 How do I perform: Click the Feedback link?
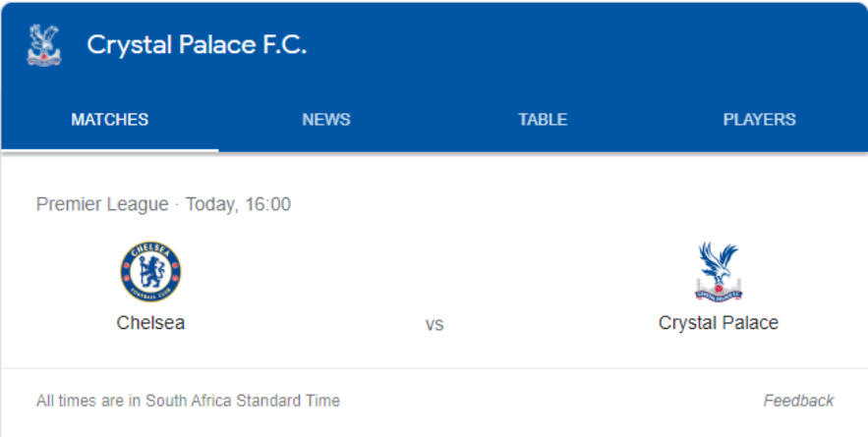798,401
